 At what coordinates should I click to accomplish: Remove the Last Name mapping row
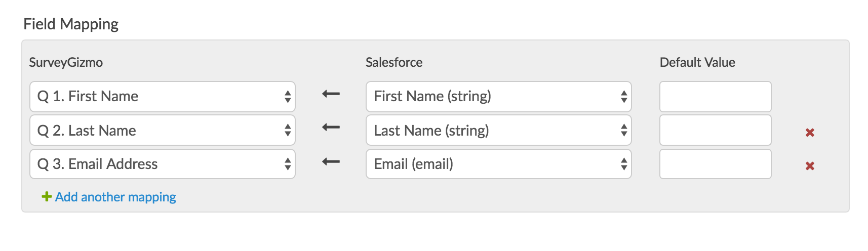click(810, 133)
